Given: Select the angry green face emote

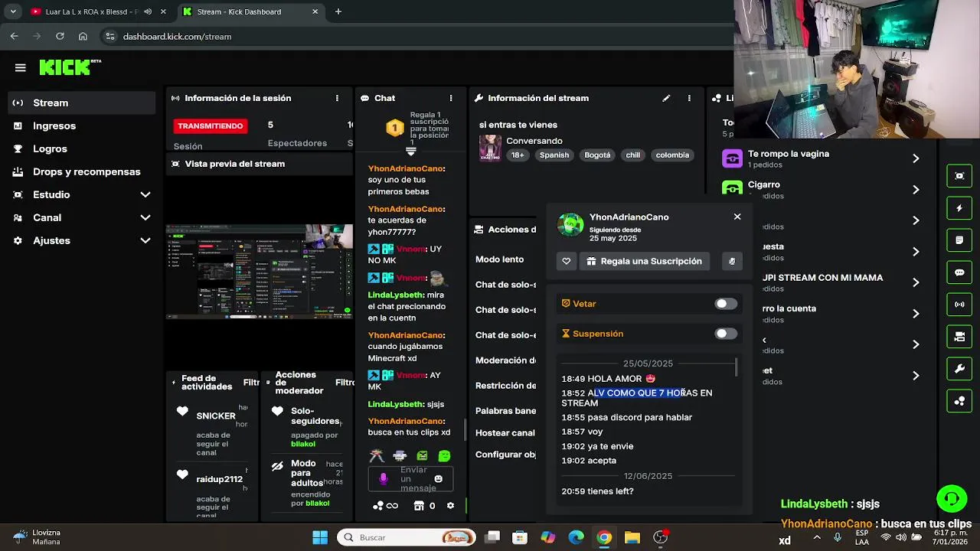Looking at the screenshot, I should click(x=422, y=456).
